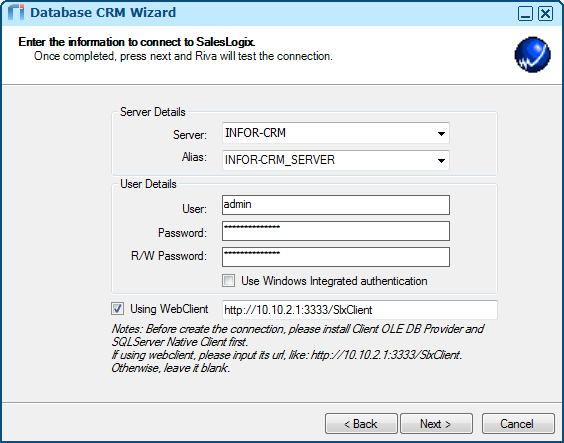The image size is (564, 443).
Task: Open the Server dropdown arrow
Action: pos(441,134)
